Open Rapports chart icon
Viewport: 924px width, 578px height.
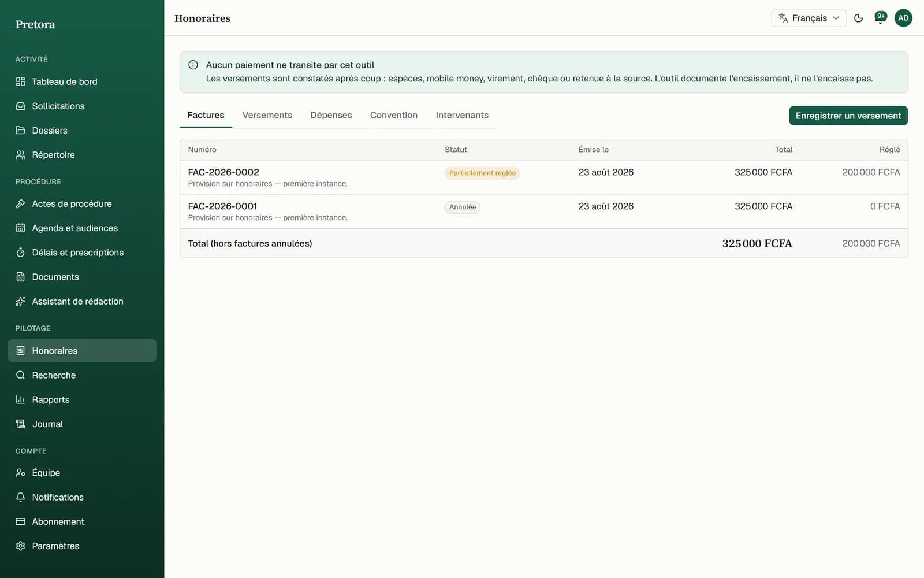point(20,399)
